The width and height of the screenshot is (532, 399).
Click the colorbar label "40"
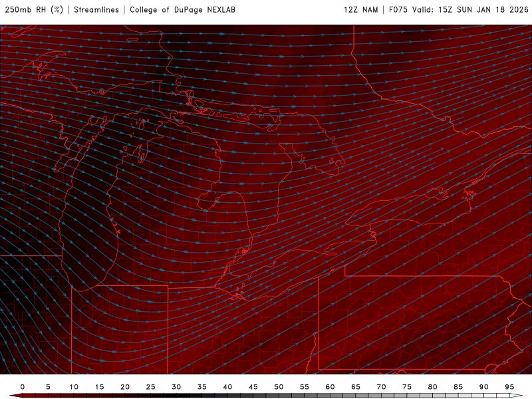pyautogui.click(x=227, y=387)
